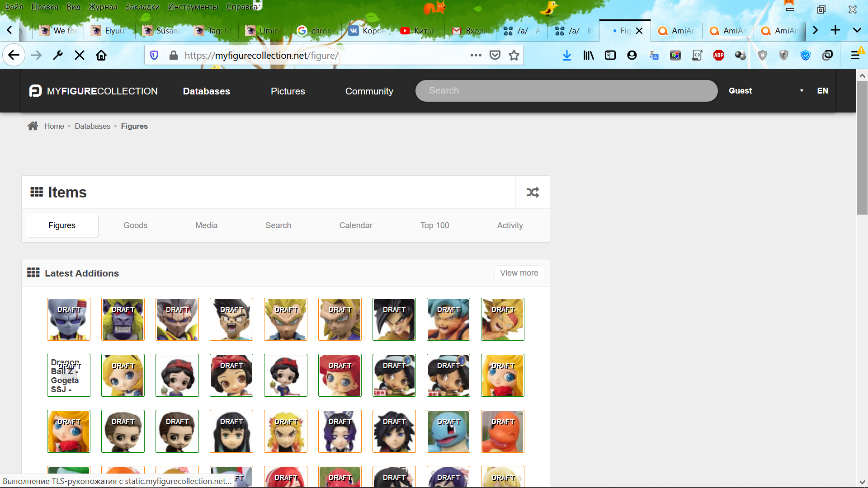This screenshot has height=488, width=868.
Task: Save page to Pocket icon
Action: [495, 56]
